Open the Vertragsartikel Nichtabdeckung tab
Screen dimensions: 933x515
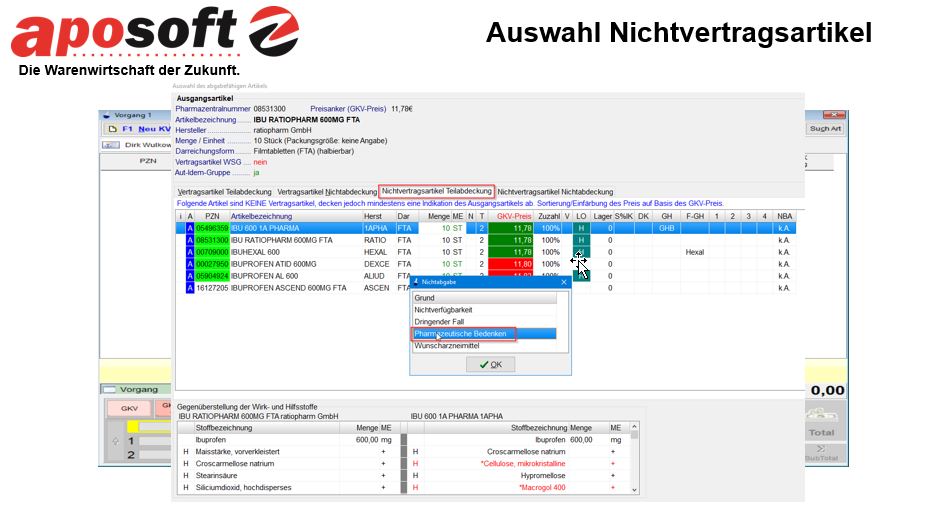327,192
